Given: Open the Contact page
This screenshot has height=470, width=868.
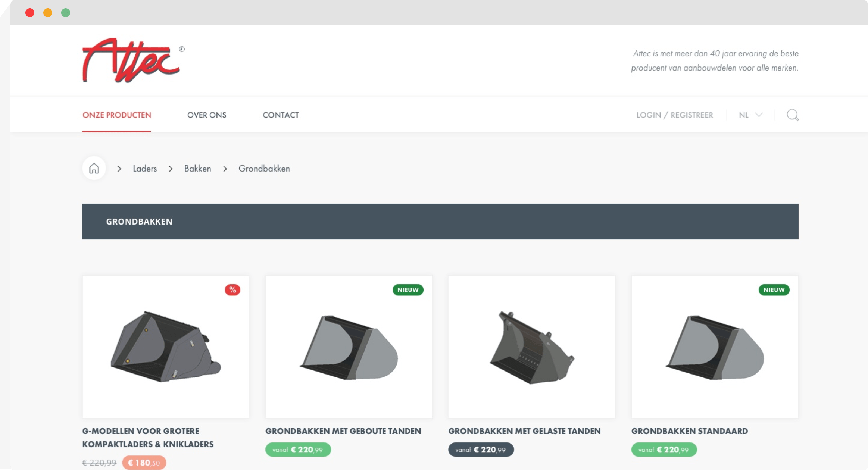Looking at the screenshot, I should point(281,115).
